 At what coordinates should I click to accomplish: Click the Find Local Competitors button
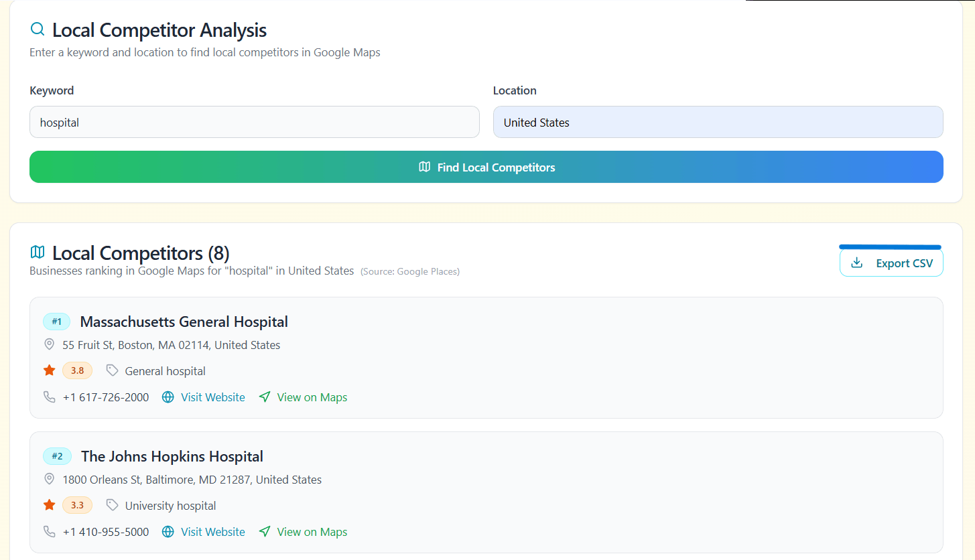486,167
